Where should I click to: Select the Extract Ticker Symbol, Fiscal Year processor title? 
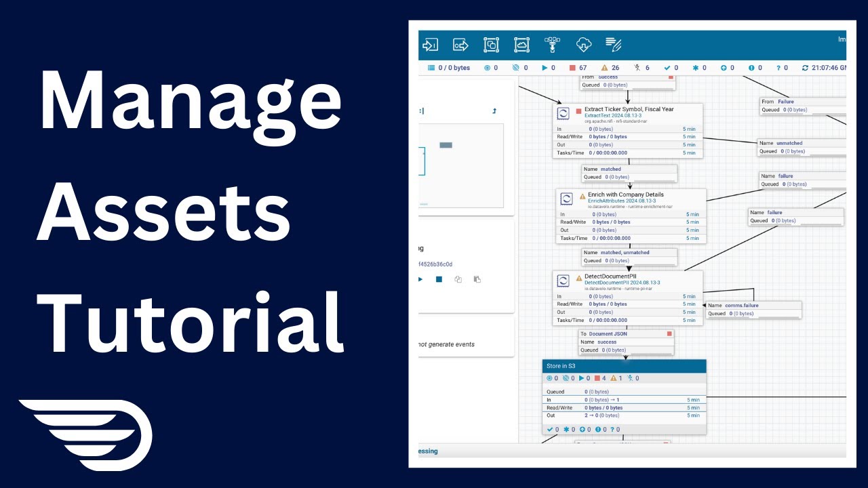coord(629,109)
